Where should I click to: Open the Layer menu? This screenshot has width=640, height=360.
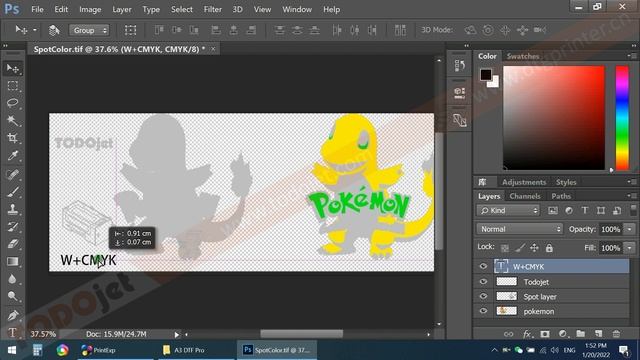pyautogui.click(x=122, y=9)
